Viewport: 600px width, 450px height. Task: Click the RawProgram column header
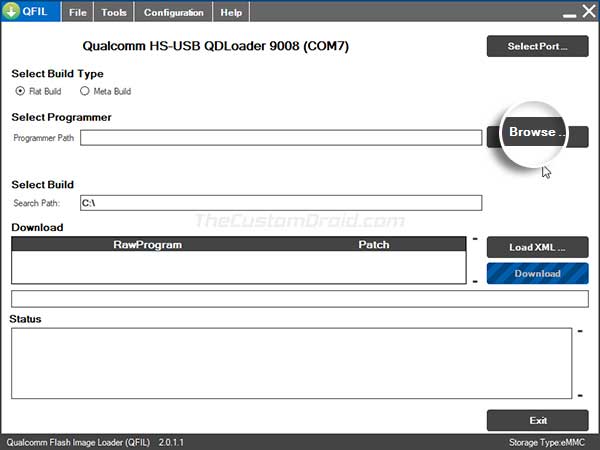click(x=144, y=244)
